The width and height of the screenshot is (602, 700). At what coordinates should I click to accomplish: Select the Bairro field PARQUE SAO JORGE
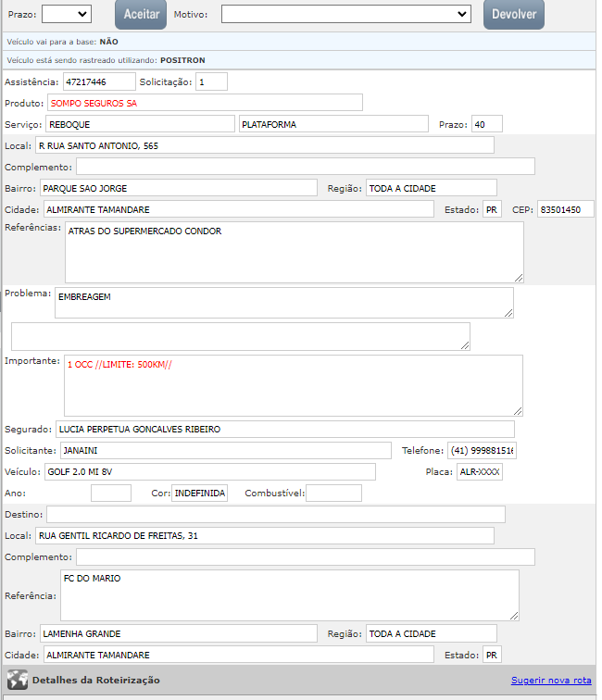pyautogui.click(x=179, y=188)
